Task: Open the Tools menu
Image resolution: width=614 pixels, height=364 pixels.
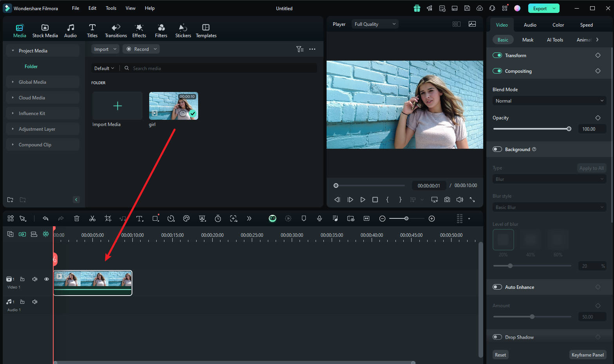Action: 111,8
